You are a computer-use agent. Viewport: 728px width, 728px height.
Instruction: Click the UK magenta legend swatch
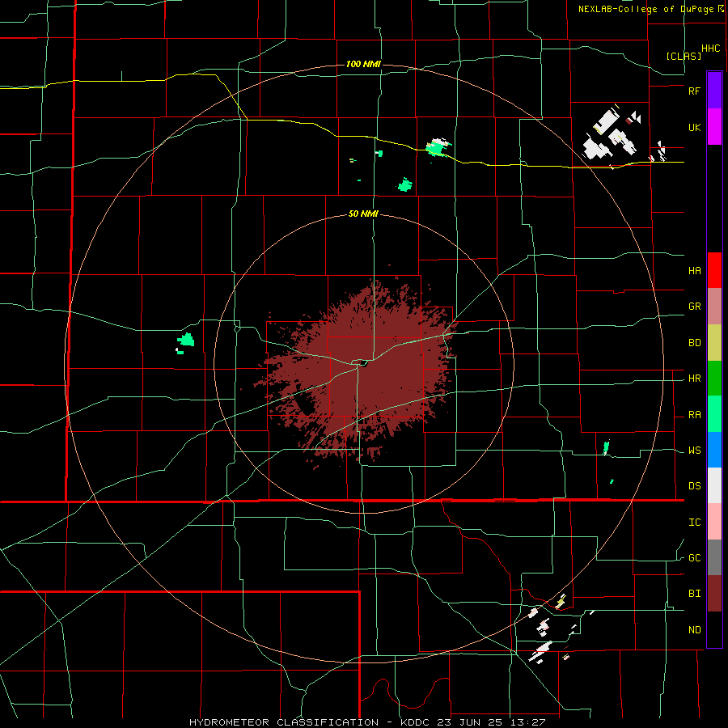click(x=714, y=127)
